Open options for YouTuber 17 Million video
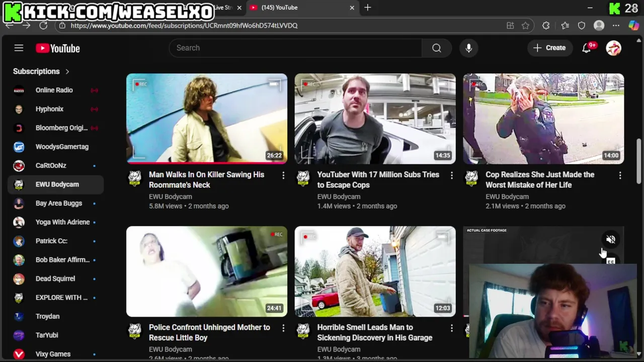This screenshot has height=362, width=644. pyautogui.click(x=451, y=175)
